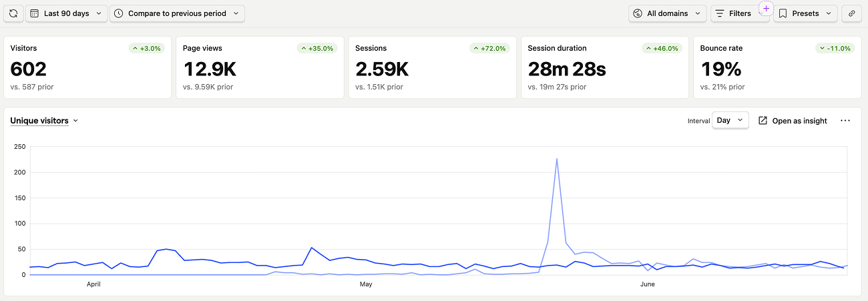Viewport: 868px width, 301px height.
Task: Click the June label on chart axis
Action: (x=648, y=284)
